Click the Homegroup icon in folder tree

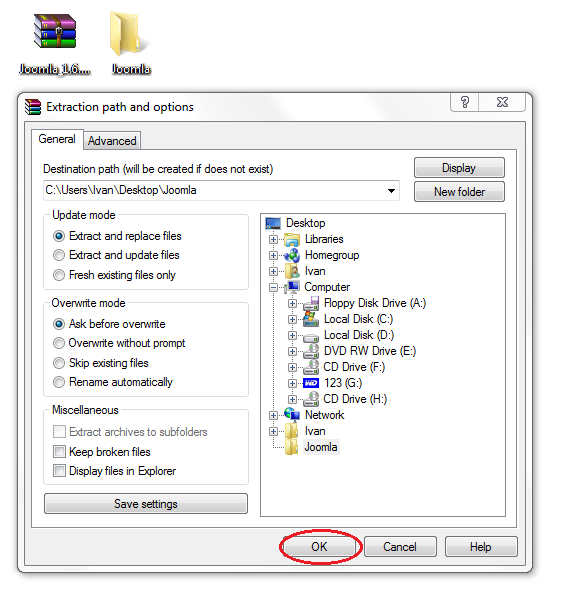tap(292, 255)
